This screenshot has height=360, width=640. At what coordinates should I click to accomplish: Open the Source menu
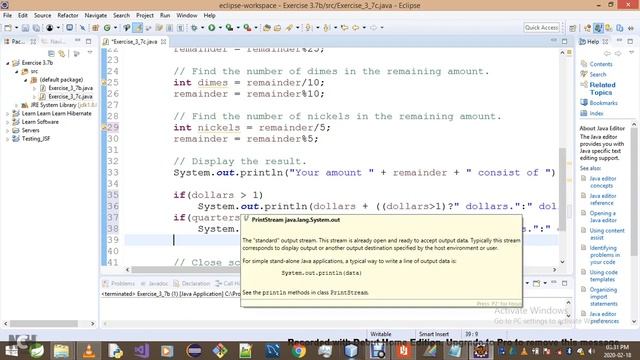[x=42, y=16]
